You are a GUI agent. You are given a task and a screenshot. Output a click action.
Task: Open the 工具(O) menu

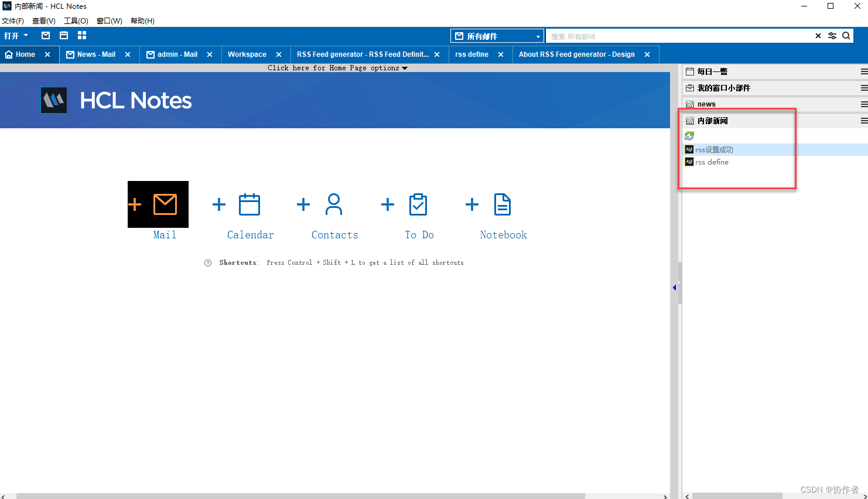76,20
